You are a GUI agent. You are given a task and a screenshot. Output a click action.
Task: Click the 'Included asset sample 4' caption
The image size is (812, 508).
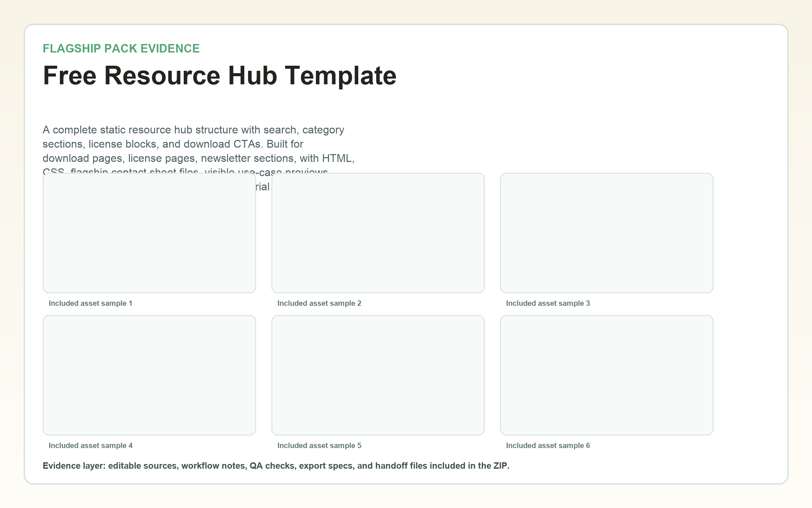click(x=91, y=446)
